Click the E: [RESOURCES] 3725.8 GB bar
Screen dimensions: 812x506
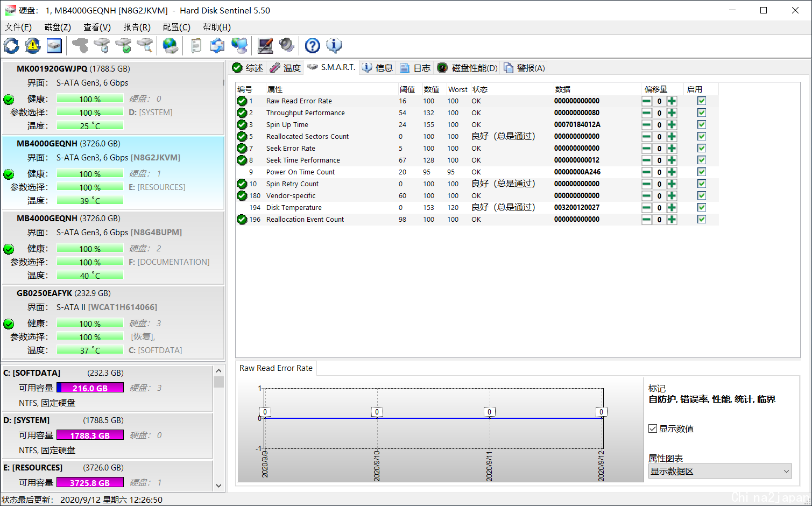pos(90,483)
